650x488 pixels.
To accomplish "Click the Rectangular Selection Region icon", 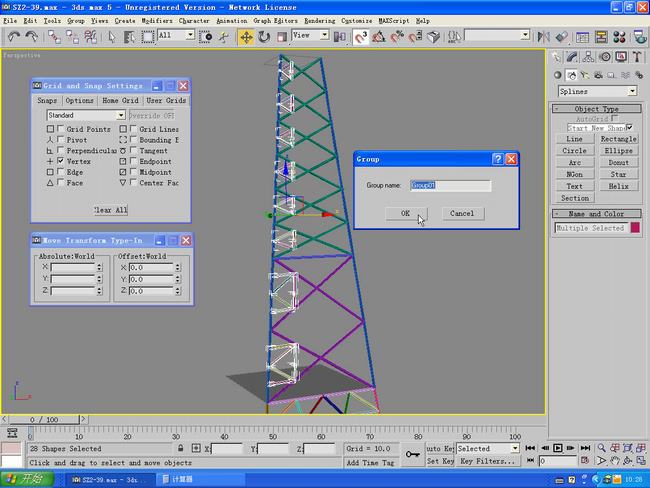I will (148, 37).
